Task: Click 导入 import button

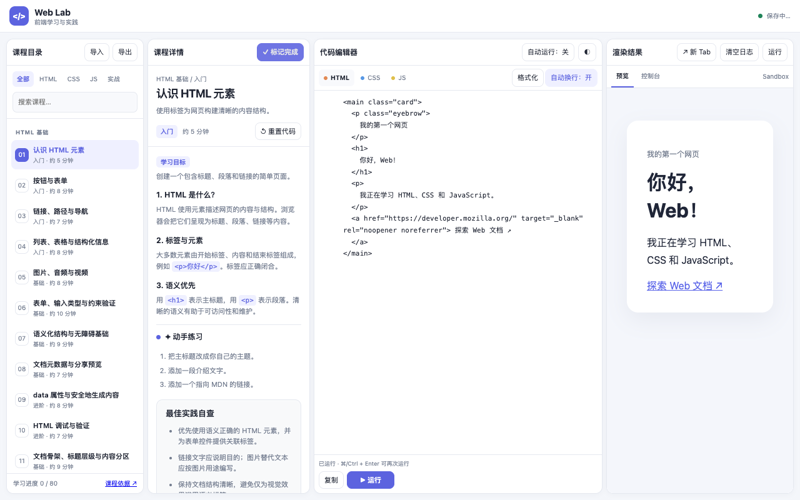Action: coord(96,52)
